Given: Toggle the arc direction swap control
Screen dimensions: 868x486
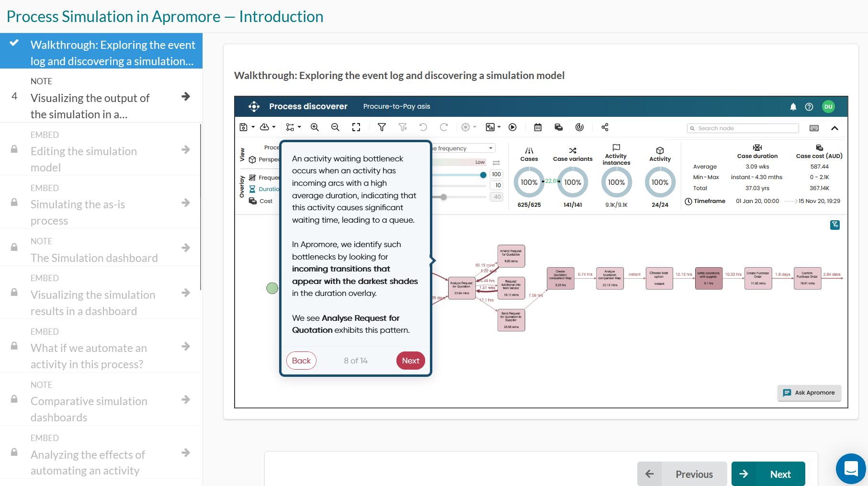Looking at the screenshot, I should [496, 162].
